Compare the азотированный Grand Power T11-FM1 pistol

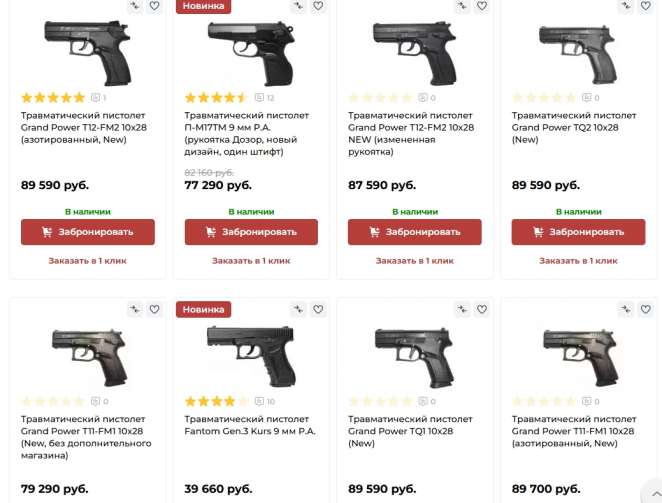[x=625, y=310]
